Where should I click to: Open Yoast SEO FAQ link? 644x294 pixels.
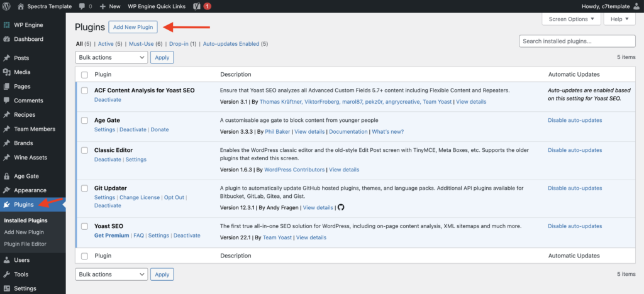click(139, 236)
